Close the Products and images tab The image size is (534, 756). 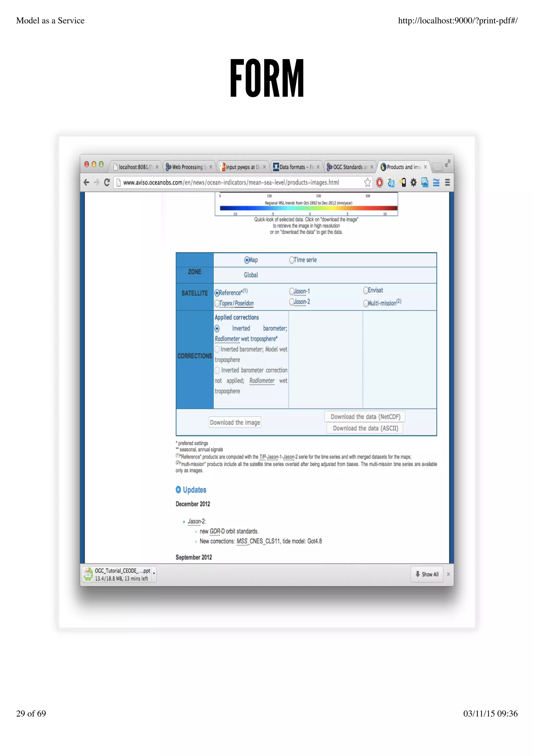(426, 167)
